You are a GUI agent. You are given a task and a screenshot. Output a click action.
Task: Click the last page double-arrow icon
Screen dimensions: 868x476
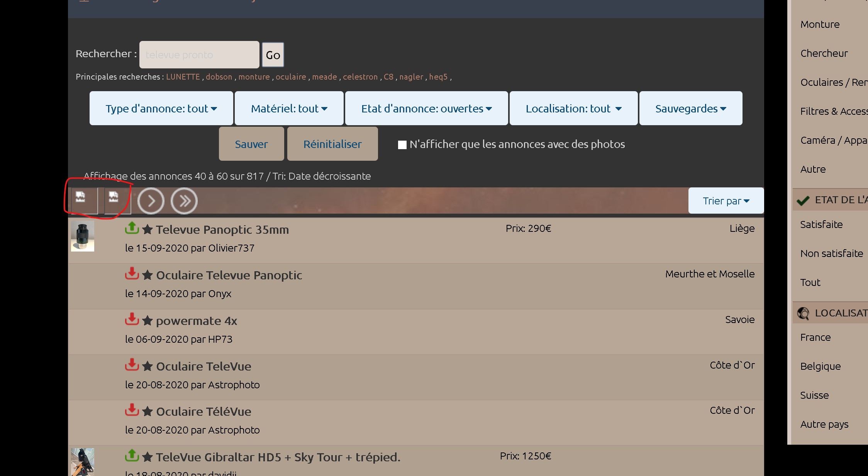[184, 201]
